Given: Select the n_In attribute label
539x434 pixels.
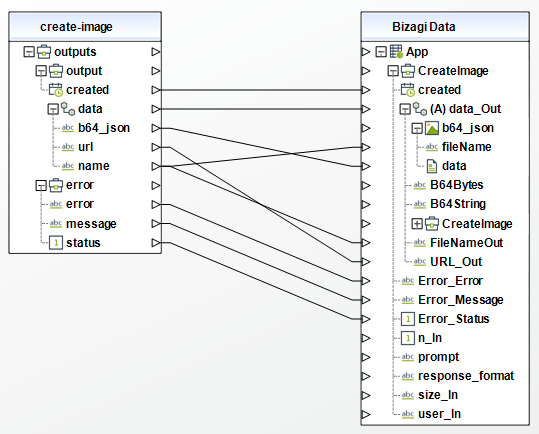Looking at the screenshot, I should click(x=430, y=338).
